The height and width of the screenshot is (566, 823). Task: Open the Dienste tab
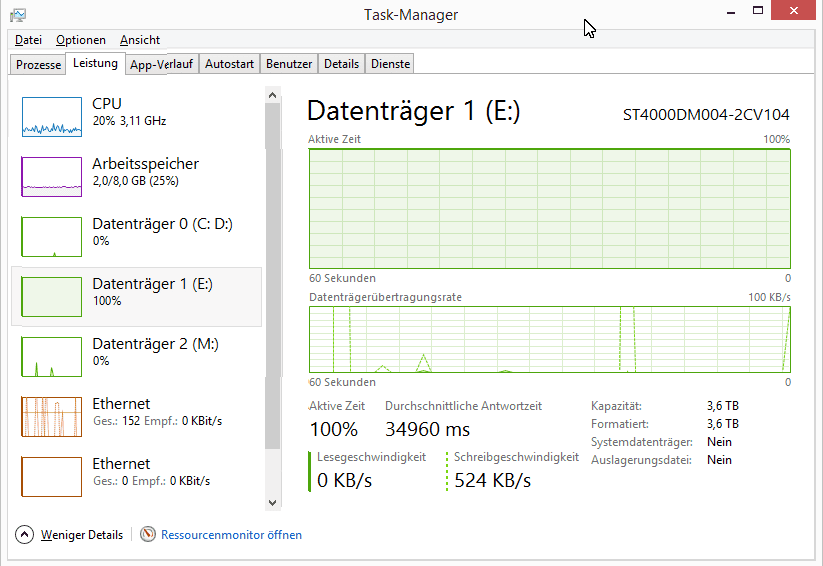pyautogui.click(x=390, y=64)
